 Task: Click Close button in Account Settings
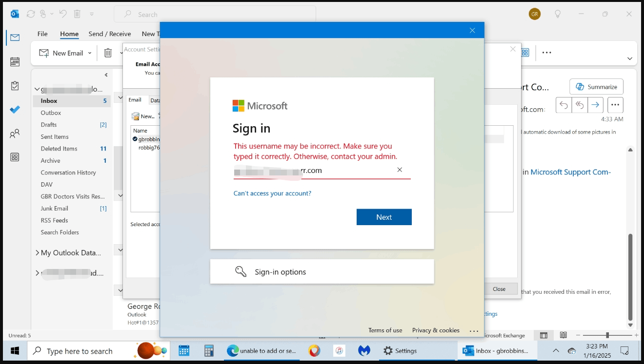499,289
